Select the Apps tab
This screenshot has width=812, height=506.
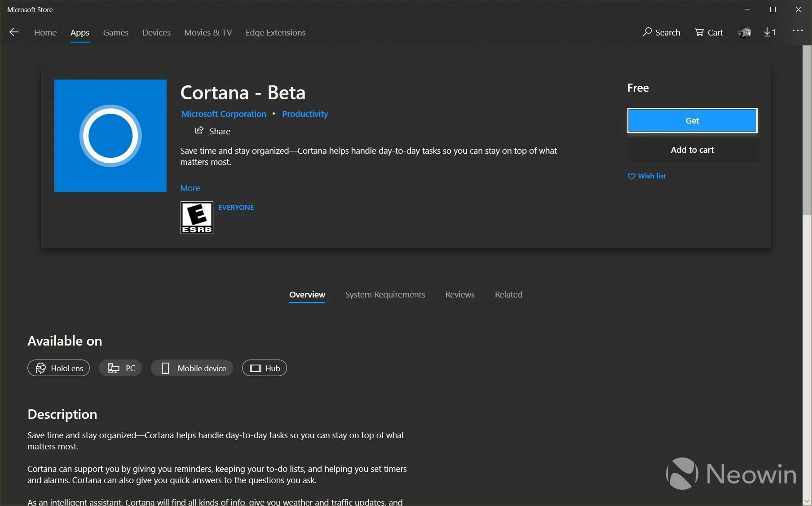80,32
